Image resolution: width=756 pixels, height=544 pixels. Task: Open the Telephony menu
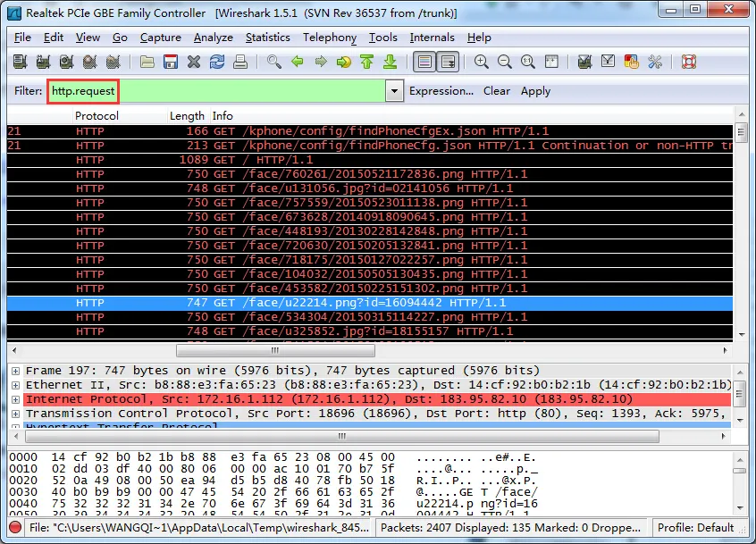coord(330,38)
